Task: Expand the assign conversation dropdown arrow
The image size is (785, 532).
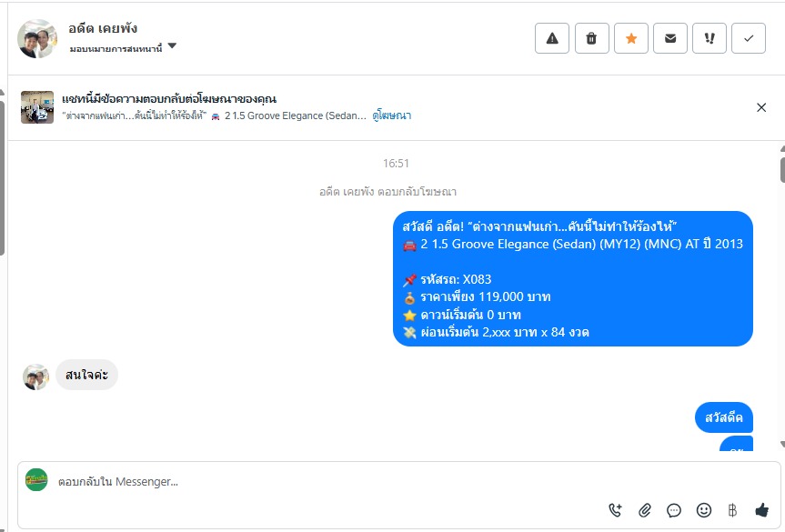Action: click(172, 46)
